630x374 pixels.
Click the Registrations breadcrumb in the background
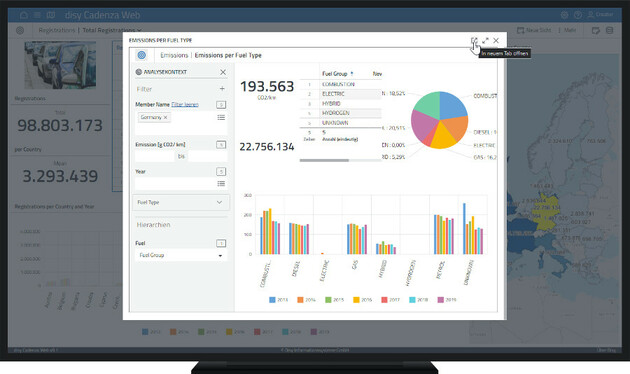tap(57, 30)
